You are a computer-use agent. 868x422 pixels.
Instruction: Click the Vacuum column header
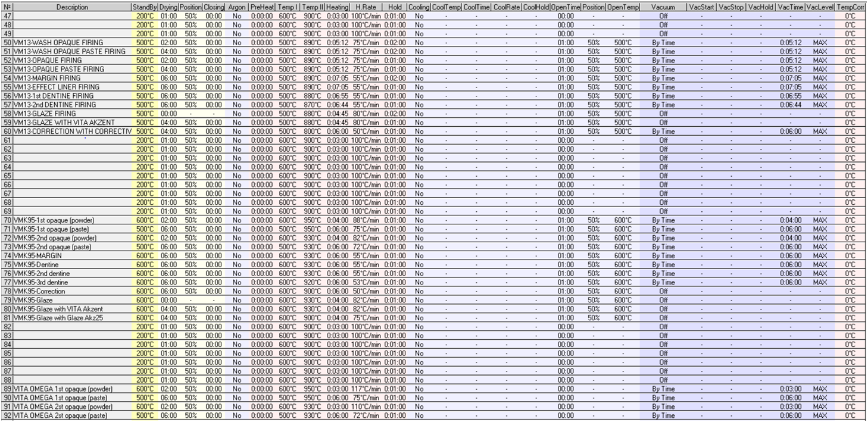(x=663, y=7)
